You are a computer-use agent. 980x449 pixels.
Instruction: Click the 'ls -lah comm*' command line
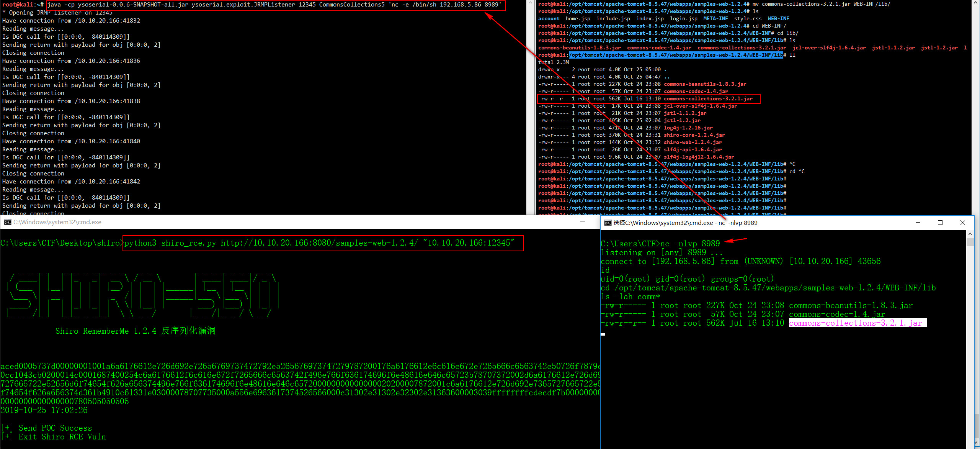630,297
